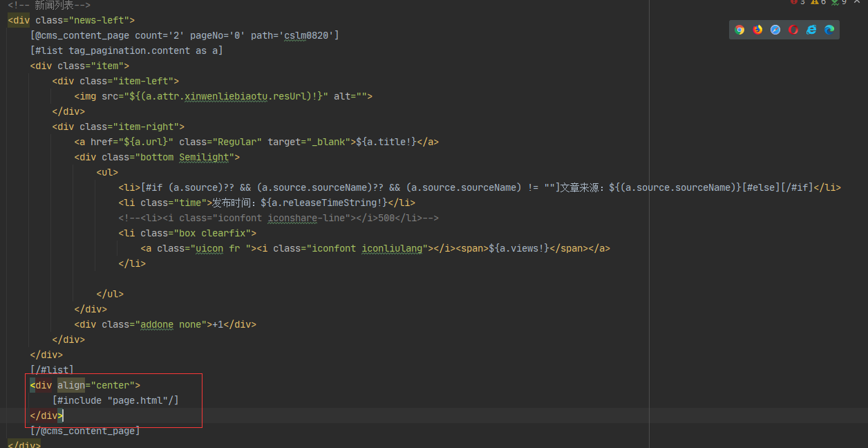Place cursor on the Semilight class name
This screenshot has width=868, height=448.
(x=206, y=157)
